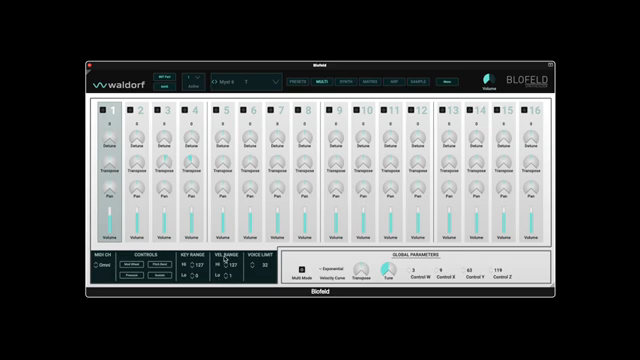This screenshot has width=640, height=360.
Task: Switch to the SAMPLE tab
Action: [418, 82]
